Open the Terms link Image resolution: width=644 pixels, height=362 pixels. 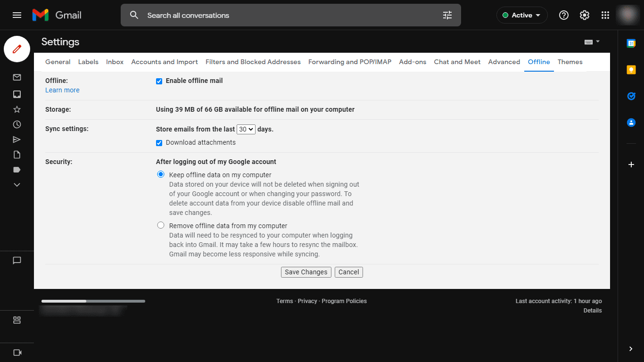pyautogui.click(x=285, y=301)
